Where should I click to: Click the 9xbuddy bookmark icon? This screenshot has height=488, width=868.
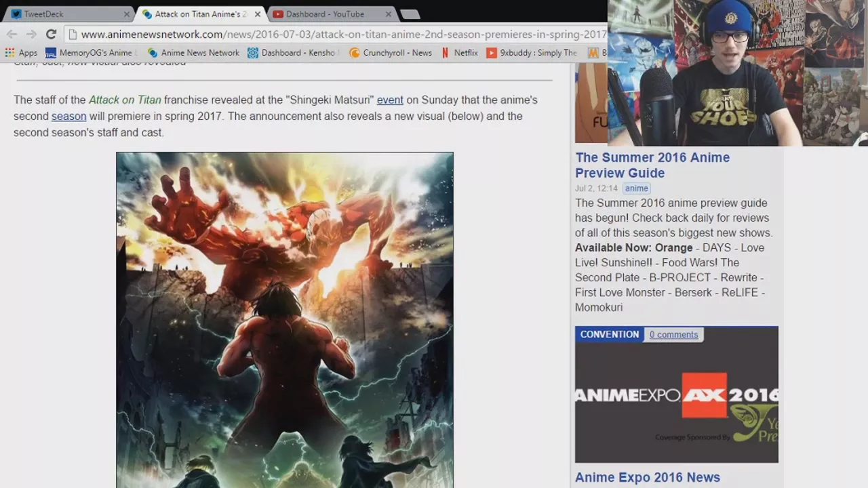pyautogui.click(x=492, y=53)
